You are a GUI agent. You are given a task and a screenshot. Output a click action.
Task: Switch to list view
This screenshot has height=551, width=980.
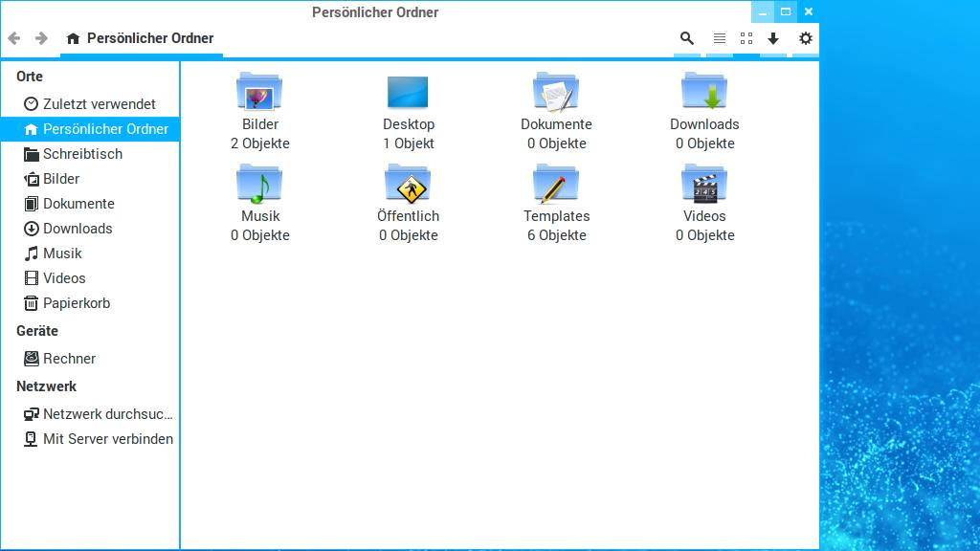point(719,38)
